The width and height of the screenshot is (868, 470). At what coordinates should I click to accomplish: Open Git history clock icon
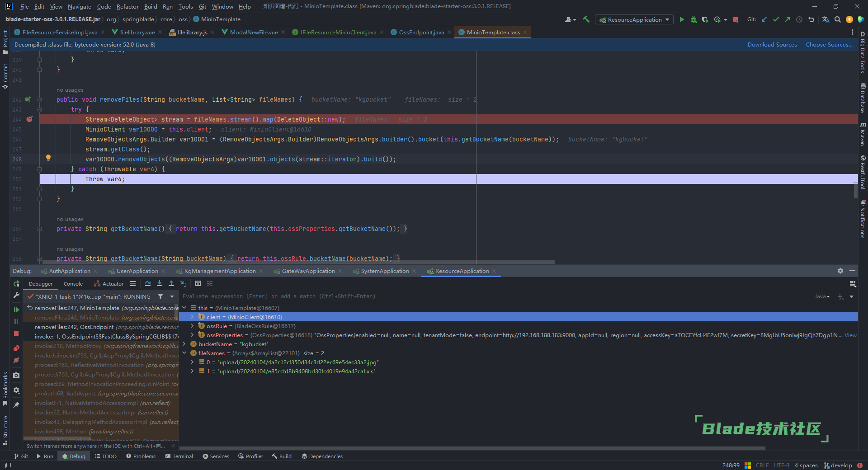[x=799, y=19]
